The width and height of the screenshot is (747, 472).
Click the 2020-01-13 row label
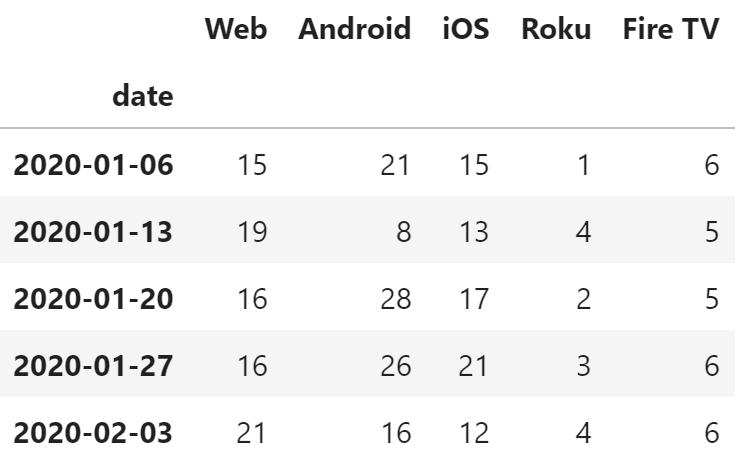(x=93, y=232)
